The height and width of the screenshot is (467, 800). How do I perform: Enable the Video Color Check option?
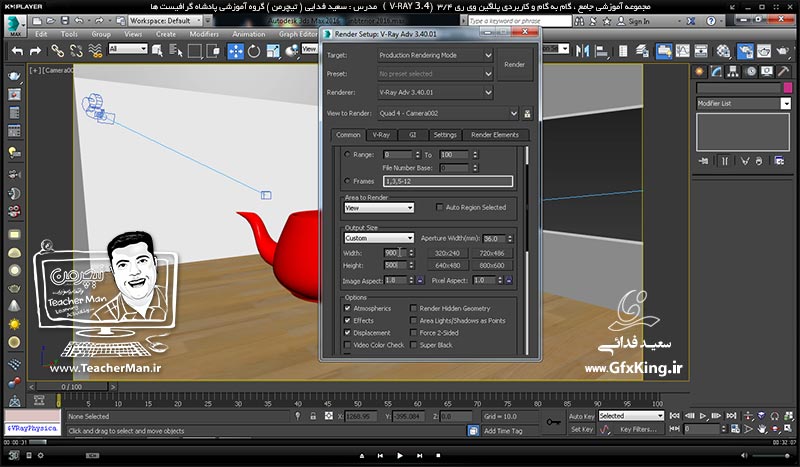347,345
